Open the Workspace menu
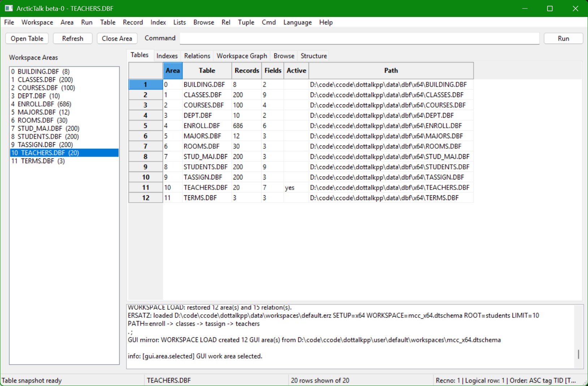588x386 pixels. click(x=37, y=22)
